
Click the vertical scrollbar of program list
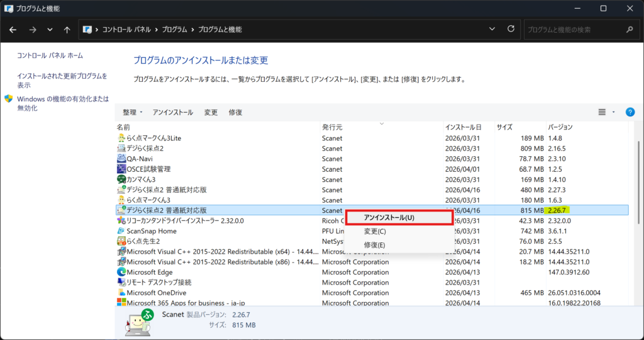tap(638, 183)
